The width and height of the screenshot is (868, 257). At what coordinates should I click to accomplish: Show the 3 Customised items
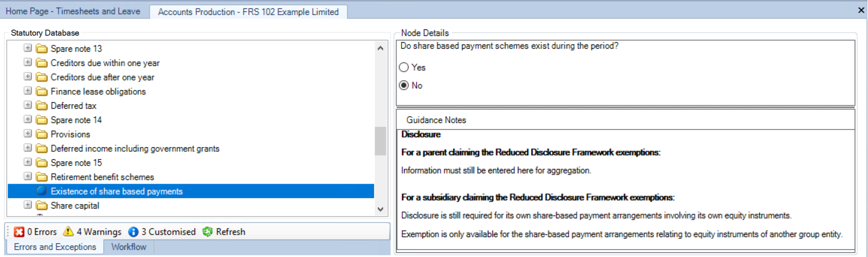point(162,232)
